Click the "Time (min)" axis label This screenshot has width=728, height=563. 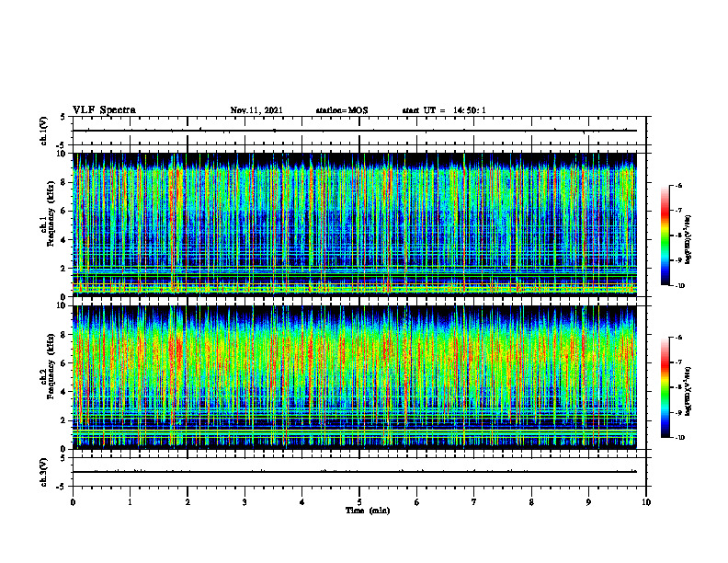[x=368, y=511]
